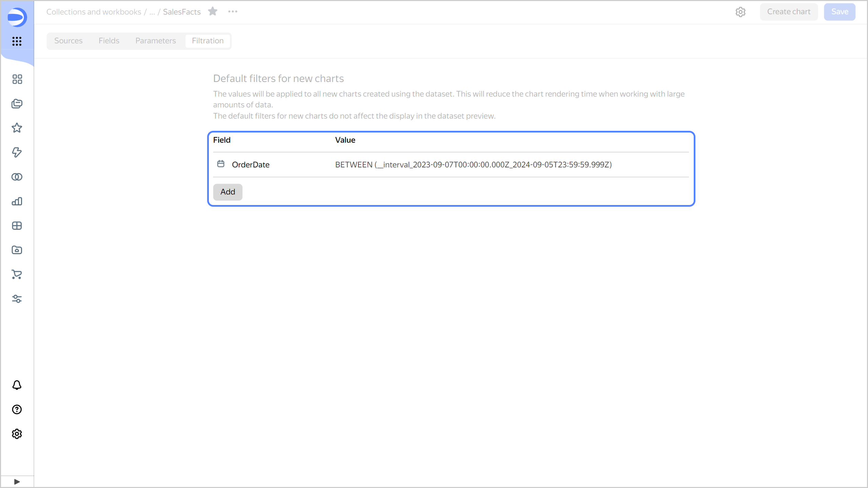
Task: Open the all services grid icon
Action: coord(17,41)
